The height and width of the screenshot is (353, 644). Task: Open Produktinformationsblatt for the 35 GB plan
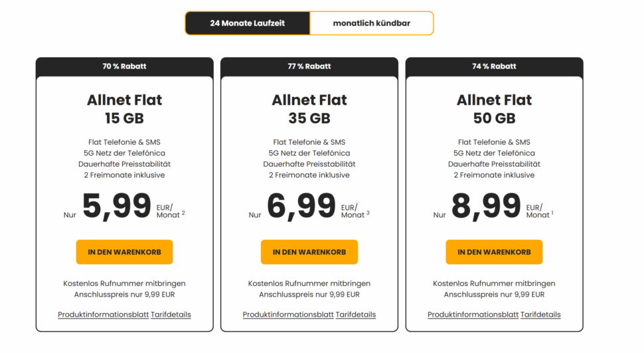[287, 314]
